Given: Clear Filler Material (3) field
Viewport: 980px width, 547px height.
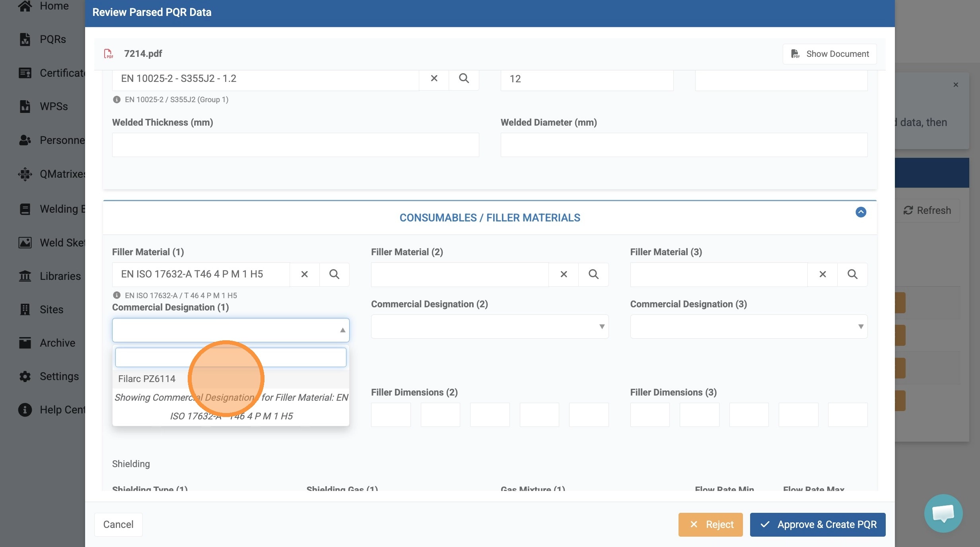Looking at the screenshot, I should (x=822, y=274).
